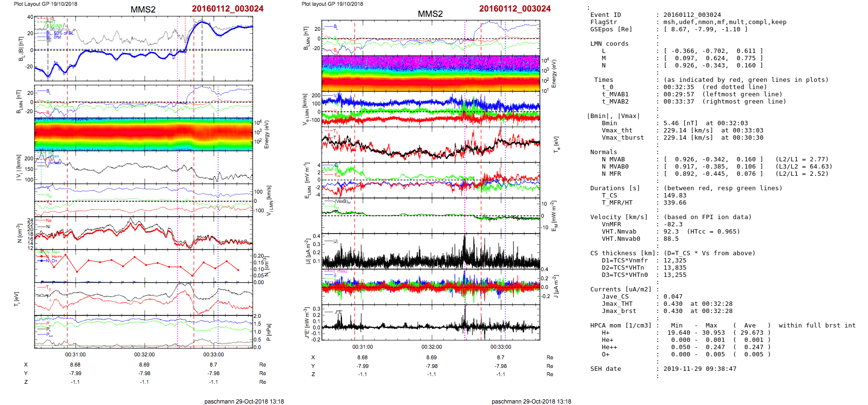Click the Plot Layout GP label above the left plot
The image size is (868, 405).
(x=45, y=4)
